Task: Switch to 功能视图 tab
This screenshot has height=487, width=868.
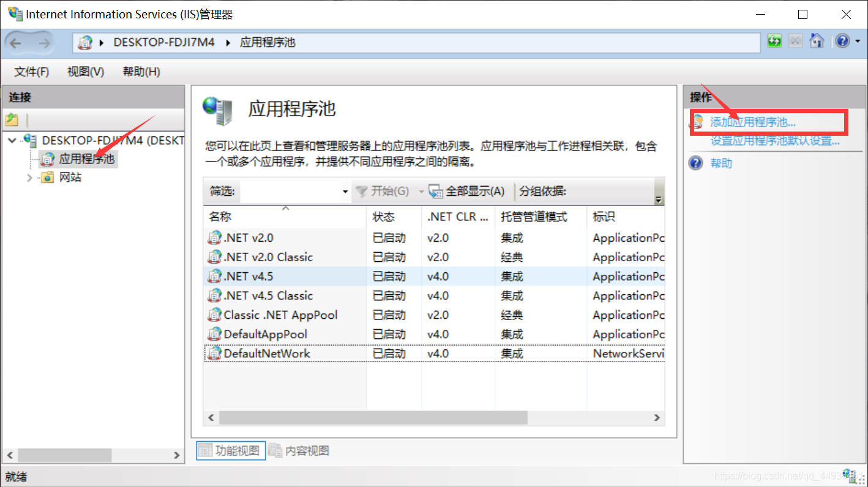Action: coord(231,451)
